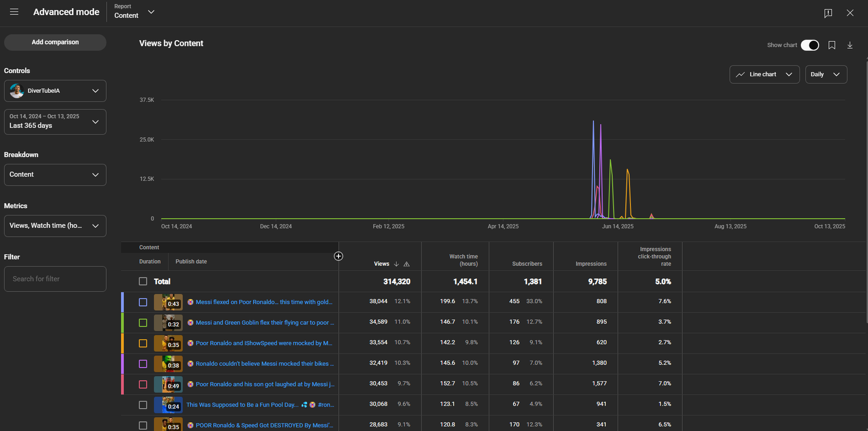The image size is (868, 431).
Task: Select checkbox for This Was Supposed pool video
Action: (x=143, y=405)
